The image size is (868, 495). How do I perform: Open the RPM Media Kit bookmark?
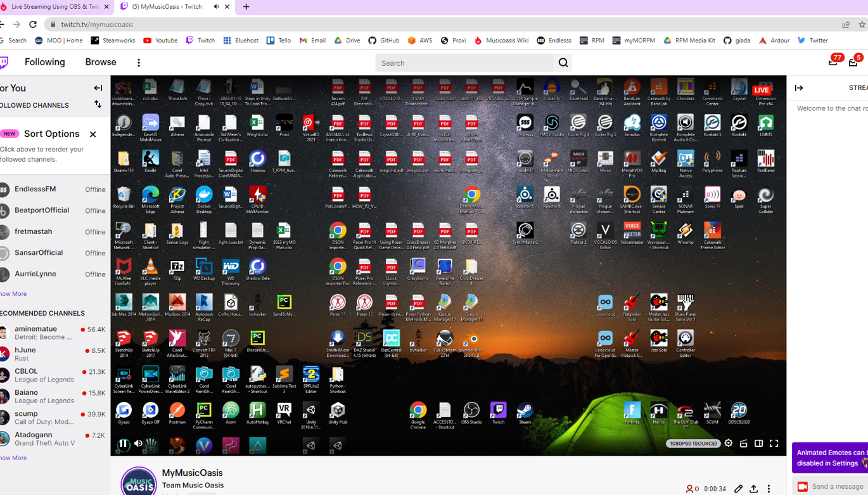[x=689, y=41]
